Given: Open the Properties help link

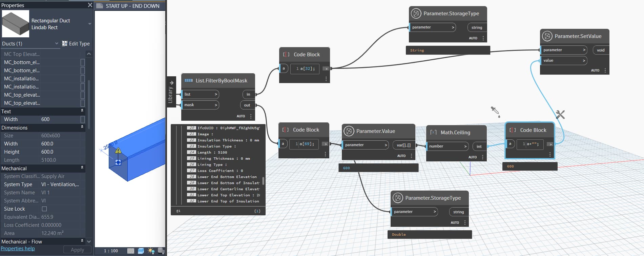Looking at the screenshot, I should [x=18, y=249].
